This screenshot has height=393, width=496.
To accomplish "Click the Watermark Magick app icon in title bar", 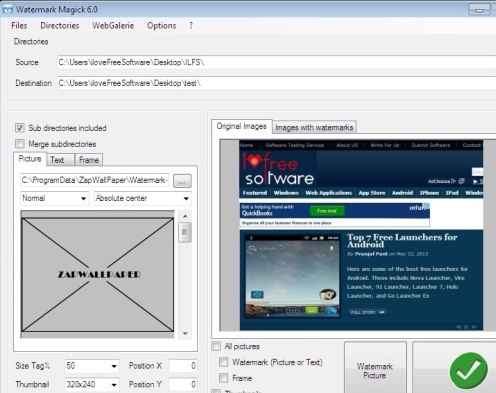I will point(8,9).
